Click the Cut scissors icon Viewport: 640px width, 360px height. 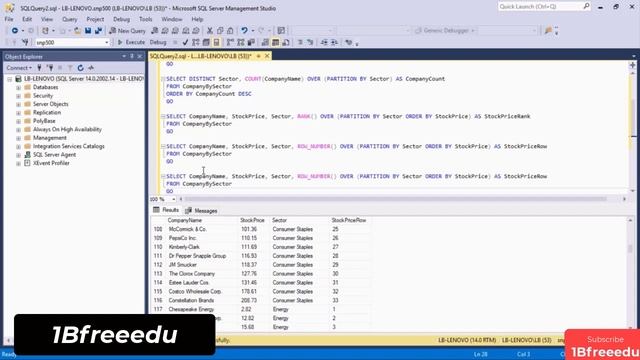click(x=210, y=31)
